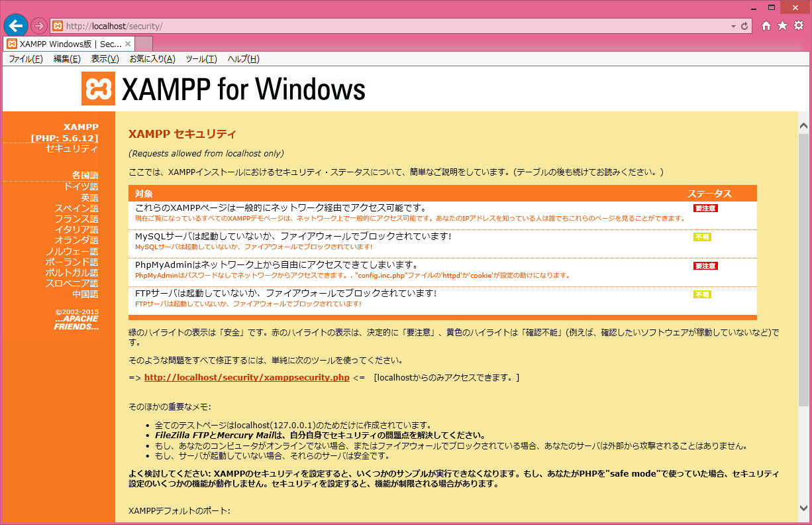Viewport: 812px width, 525px height.
Task: Select 英語 language in sidebar
Action: (89, 198)
